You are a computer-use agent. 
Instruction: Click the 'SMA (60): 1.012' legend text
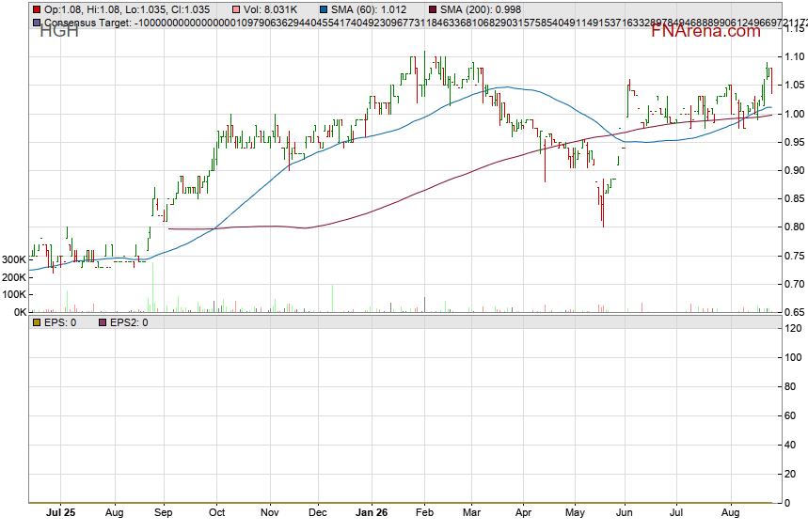(x=369, y=9)
